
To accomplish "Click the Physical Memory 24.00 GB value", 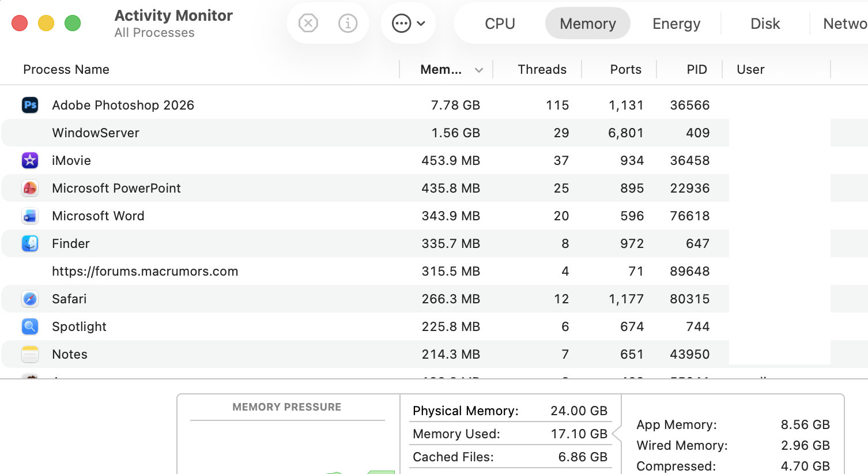I will click(579, 411).
